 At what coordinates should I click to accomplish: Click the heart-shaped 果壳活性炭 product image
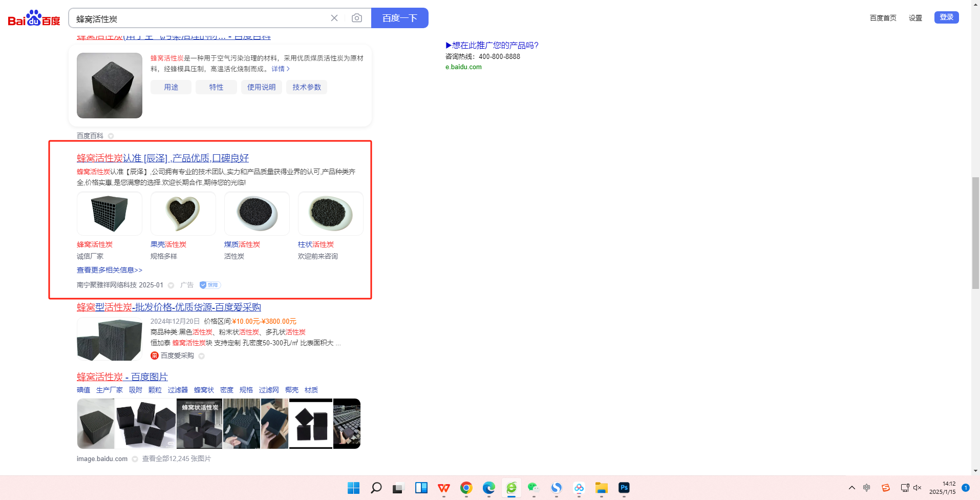click(x=183, y=214)
